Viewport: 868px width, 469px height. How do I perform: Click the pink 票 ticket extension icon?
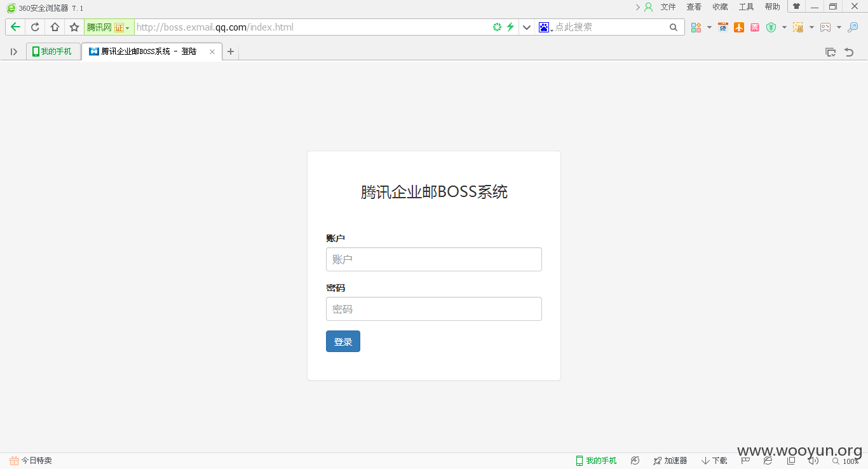tap(755, 27)
